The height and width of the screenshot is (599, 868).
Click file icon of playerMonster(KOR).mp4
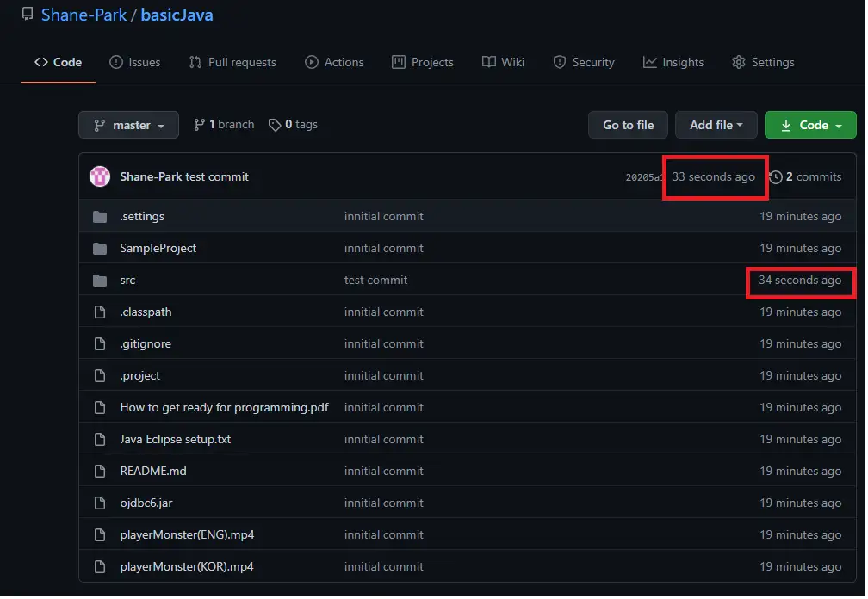tap(100, 567)
